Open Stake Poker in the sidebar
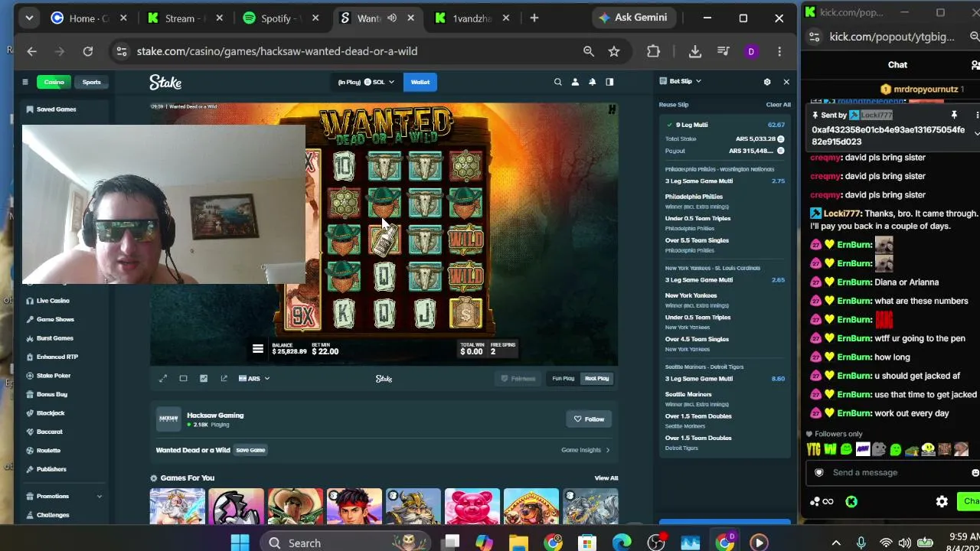The height and width of the screenshot is (551, 980). coord(54,376)
